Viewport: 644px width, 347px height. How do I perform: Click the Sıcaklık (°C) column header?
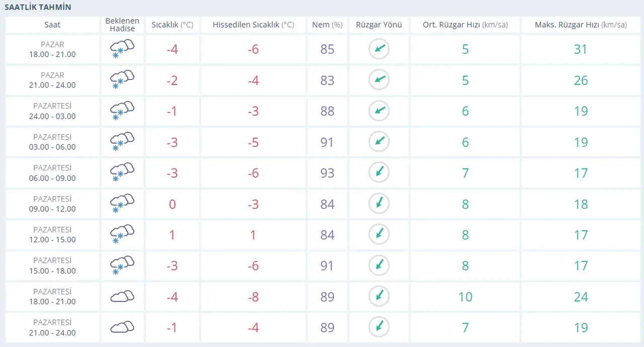pos(172,25)
